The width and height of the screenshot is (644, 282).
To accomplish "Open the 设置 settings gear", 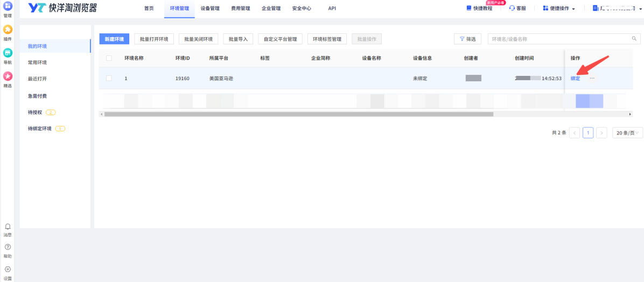I will point(8,269).
